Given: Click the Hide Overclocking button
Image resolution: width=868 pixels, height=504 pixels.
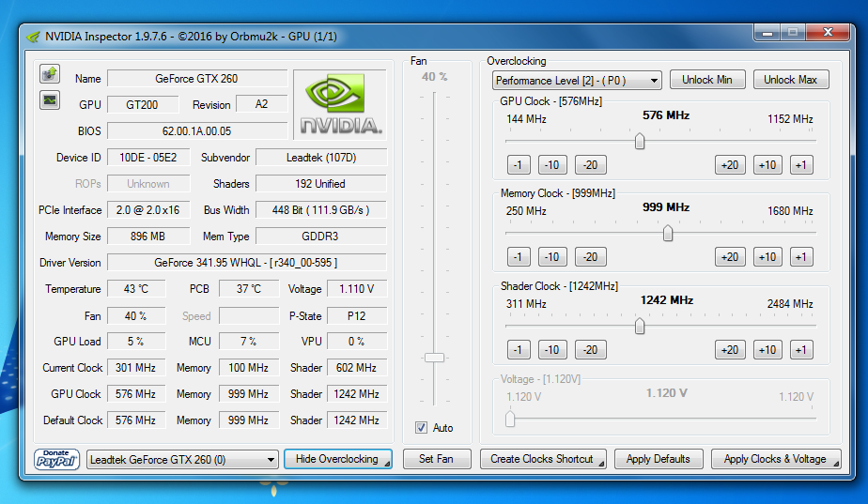Looking at the screenshot, I should pyautogui.click(x=337, y=459).
